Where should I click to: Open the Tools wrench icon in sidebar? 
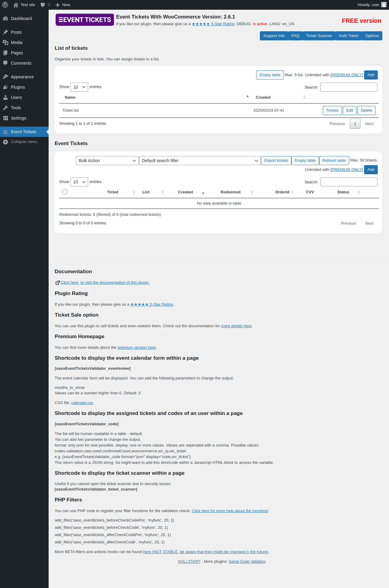click(x=5, y=108)
